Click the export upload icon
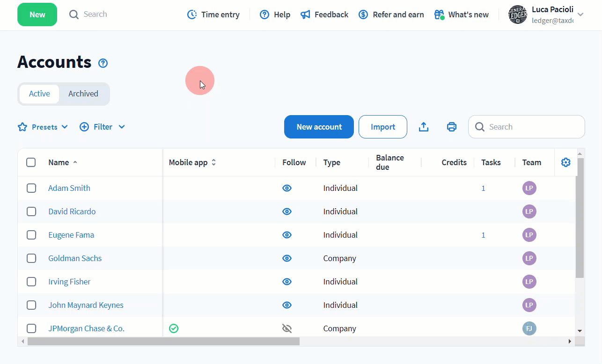 click(424, 127)
